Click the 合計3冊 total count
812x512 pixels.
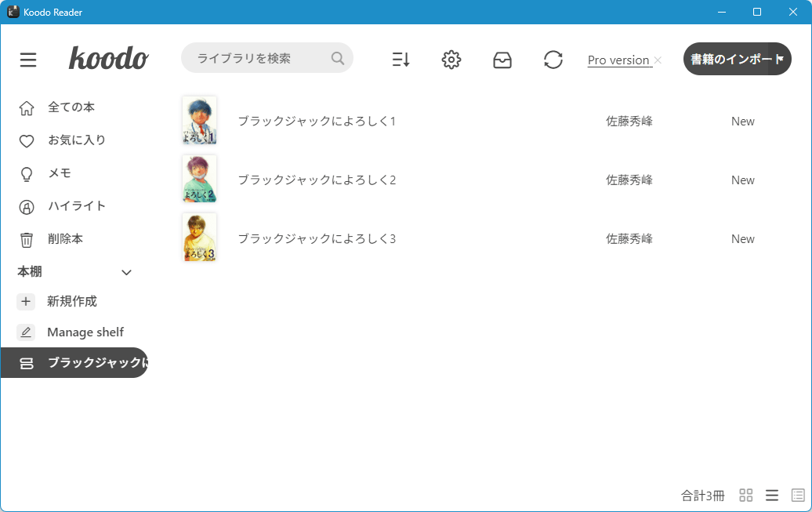tap(702, 496)
